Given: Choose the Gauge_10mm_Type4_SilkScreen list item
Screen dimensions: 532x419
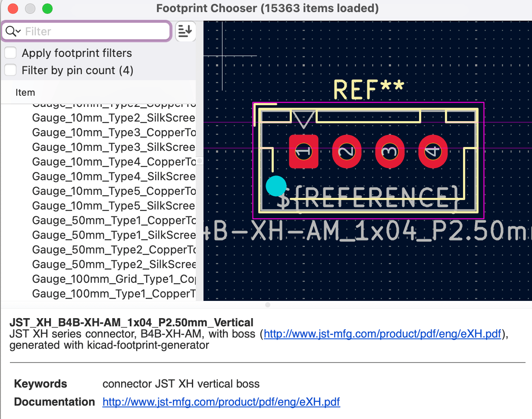Looking at the screenshot, I should (x=113, y=176).
